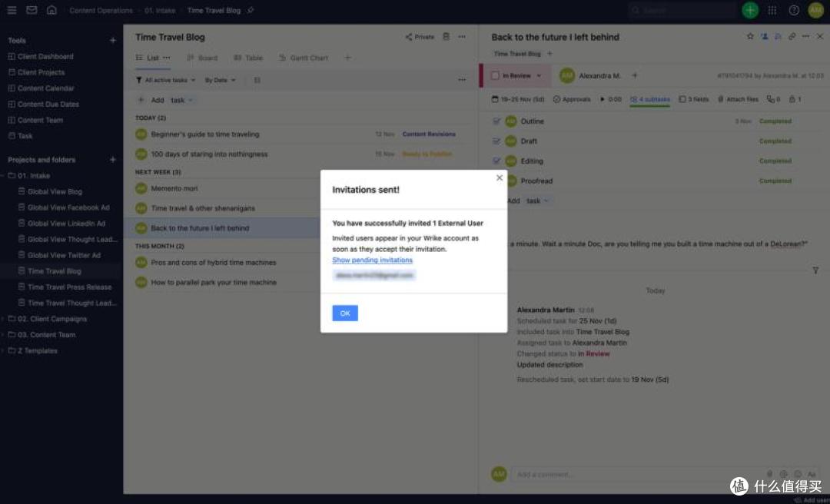Open the activity stream filter icon
This screenshot has width=830, height=504.
point(815,270)
